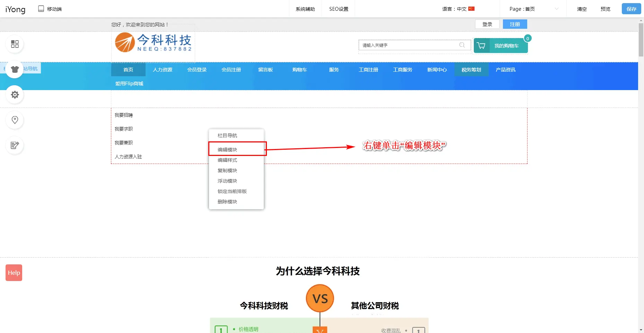This screenshot has height=333, width=644.
Task: Click the 今科科技 company logo
Action: (x=153, y=43)
